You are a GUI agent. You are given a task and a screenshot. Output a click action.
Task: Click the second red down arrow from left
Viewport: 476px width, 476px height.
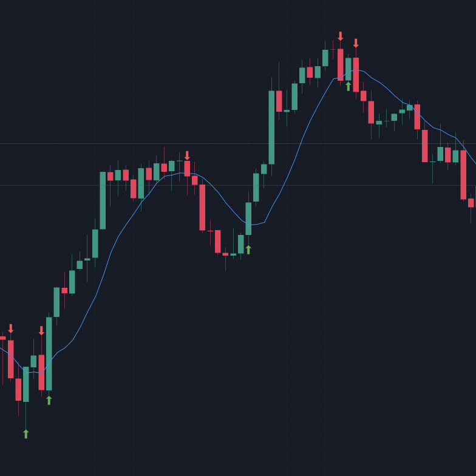(41, 331)
